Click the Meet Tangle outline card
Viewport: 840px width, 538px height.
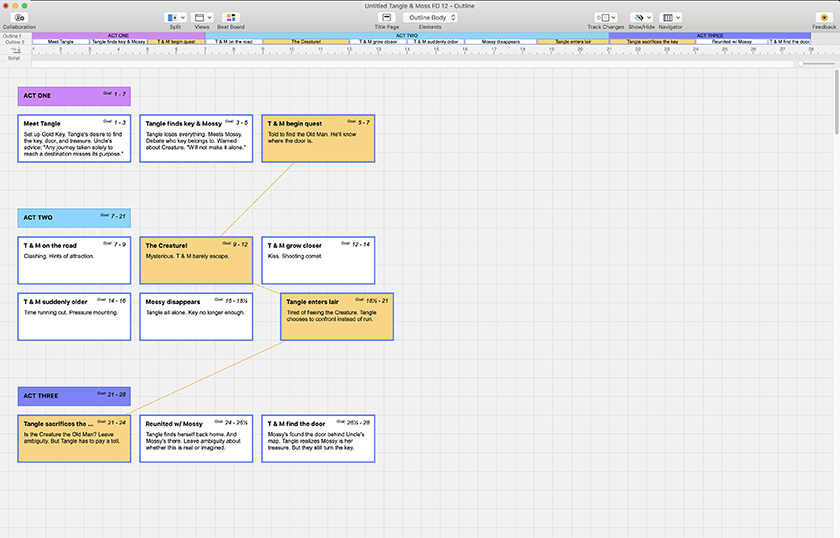coord(73,138)
